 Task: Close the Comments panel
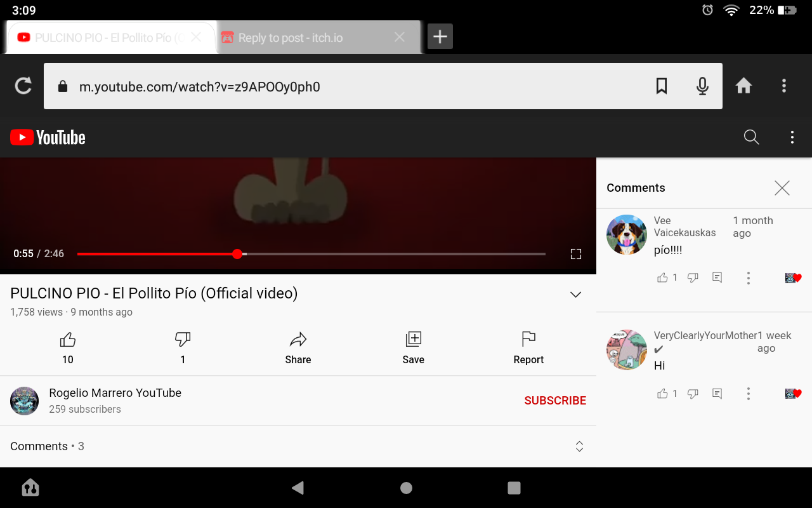782,188
